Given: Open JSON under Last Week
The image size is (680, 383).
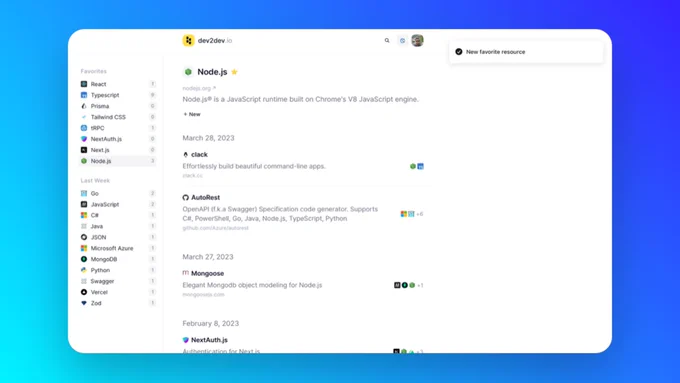Looking at the screenshot, I should (x=118, y=237).
